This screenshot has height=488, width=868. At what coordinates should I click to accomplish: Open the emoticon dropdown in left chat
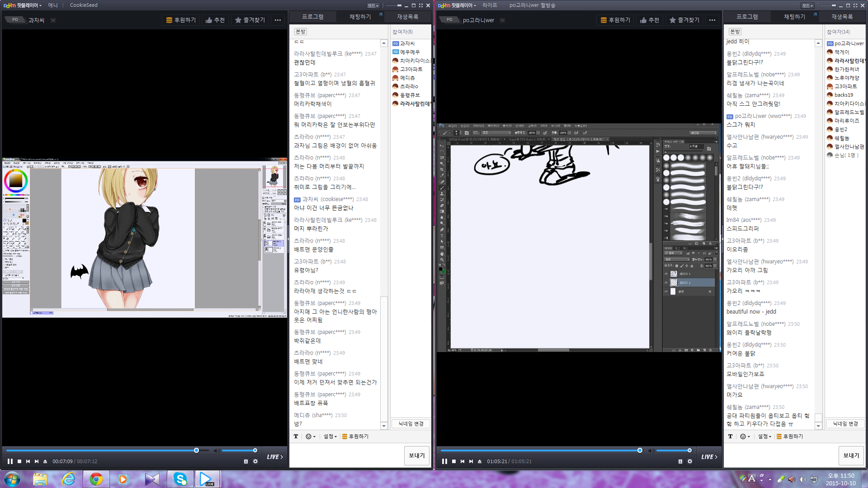click(x=311, y=436)
